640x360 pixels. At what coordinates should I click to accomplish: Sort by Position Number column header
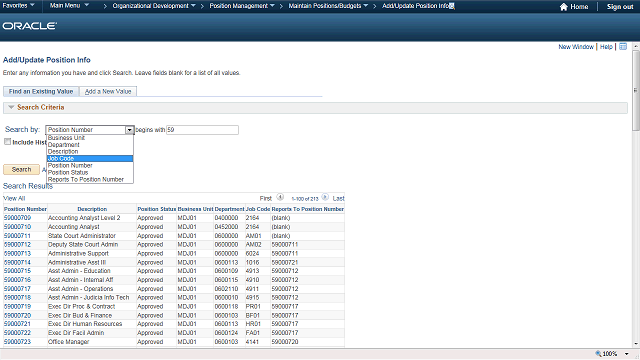25,209
